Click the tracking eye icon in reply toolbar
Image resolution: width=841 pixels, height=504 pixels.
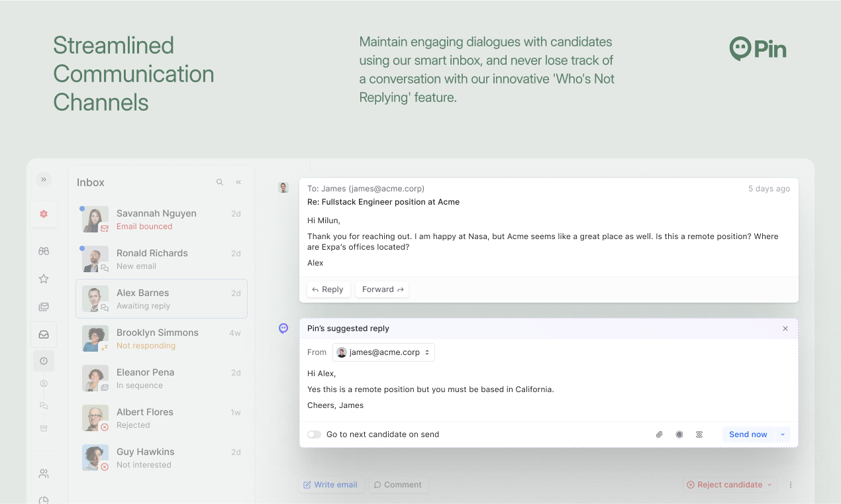[699, 434]
